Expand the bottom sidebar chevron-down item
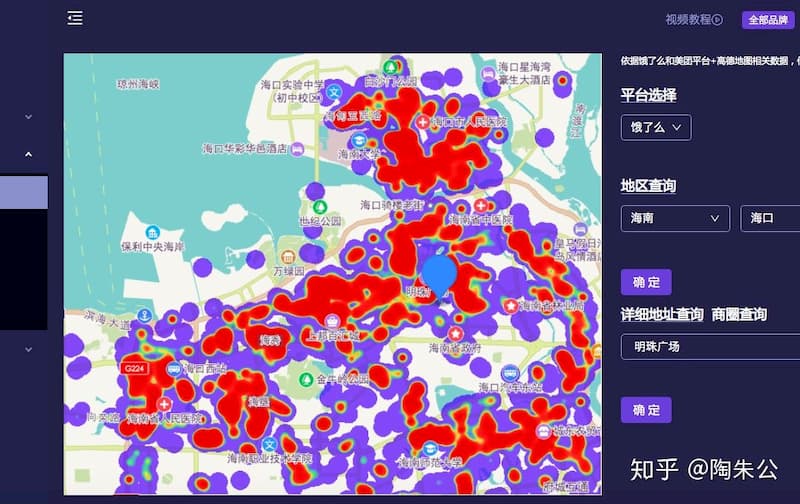 (29, 349)
